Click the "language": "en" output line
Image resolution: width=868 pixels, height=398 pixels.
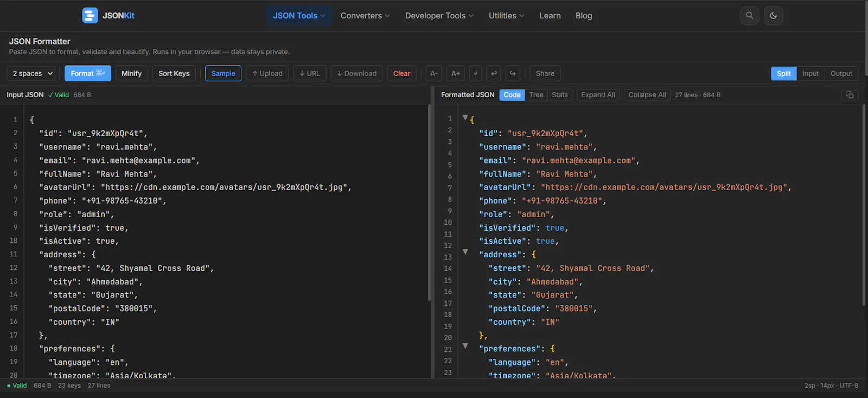528,362
